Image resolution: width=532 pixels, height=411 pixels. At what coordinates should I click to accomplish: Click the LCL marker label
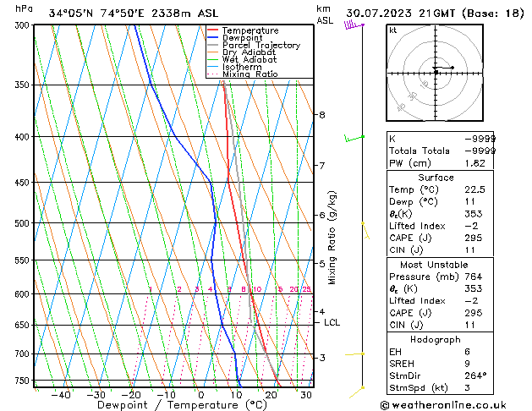(332, 322)
